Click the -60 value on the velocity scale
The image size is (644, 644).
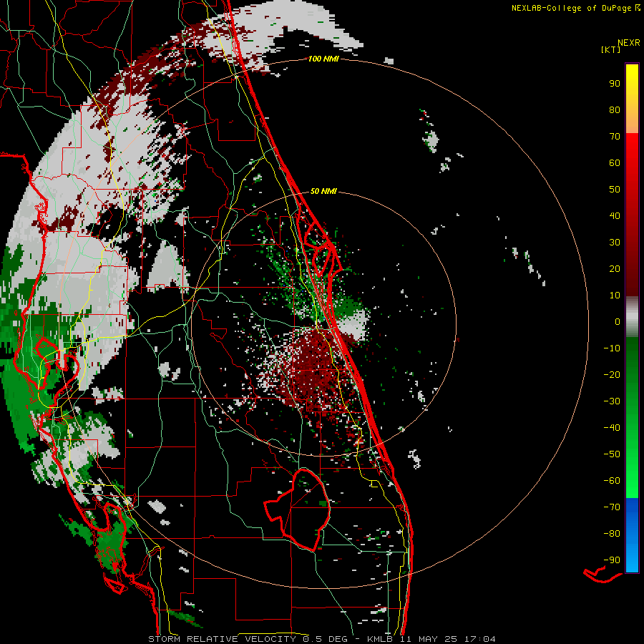pos(612,481)
